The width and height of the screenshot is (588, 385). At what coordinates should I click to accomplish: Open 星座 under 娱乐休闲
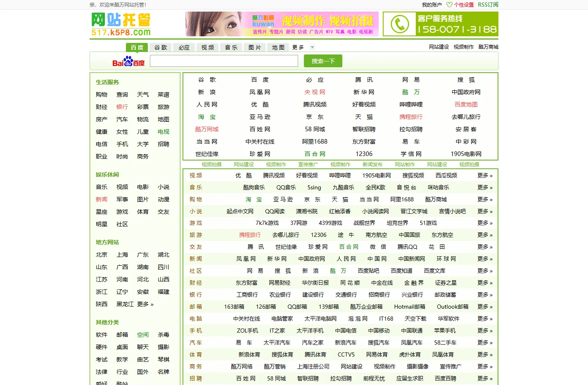[102, 212]
